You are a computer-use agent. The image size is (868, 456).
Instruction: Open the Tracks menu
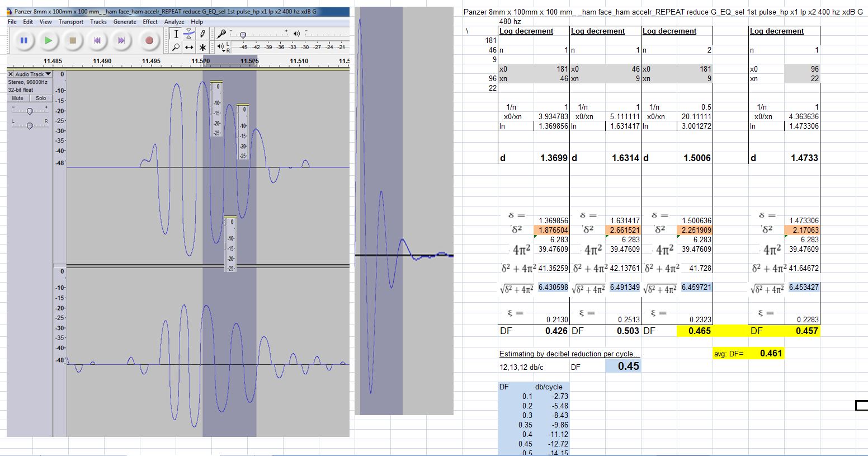(98, 22)
